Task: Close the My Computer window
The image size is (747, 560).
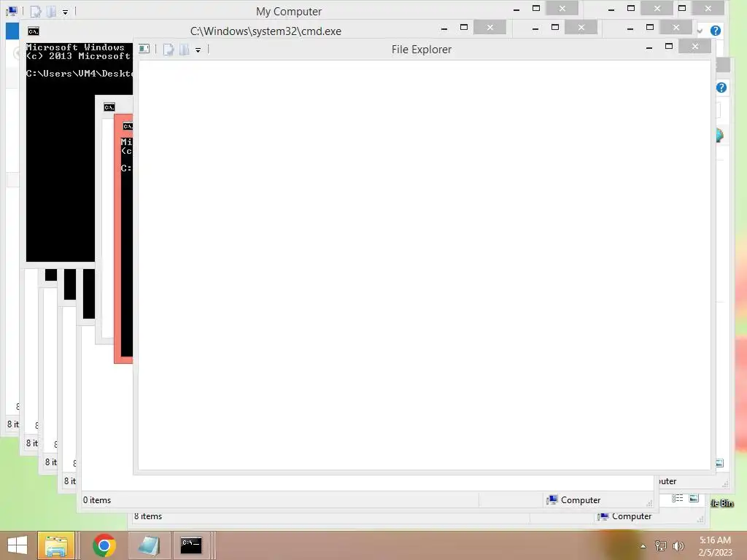Action: (562, 8)
